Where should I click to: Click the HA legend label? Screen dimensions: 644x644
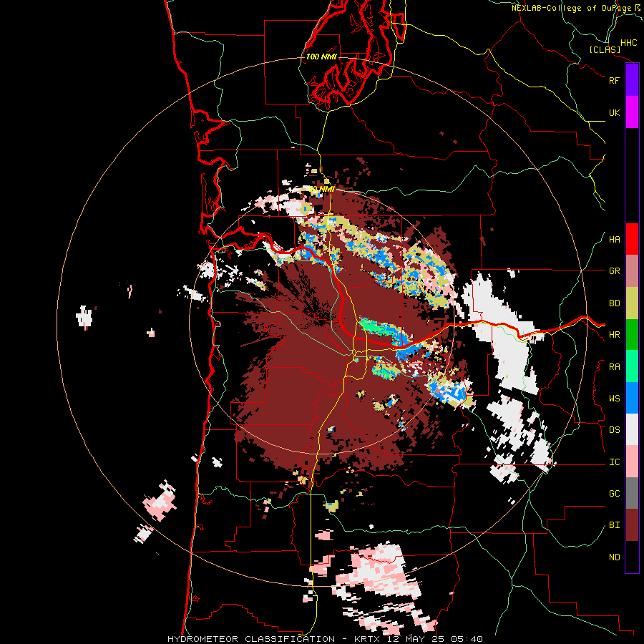[614, 240]
